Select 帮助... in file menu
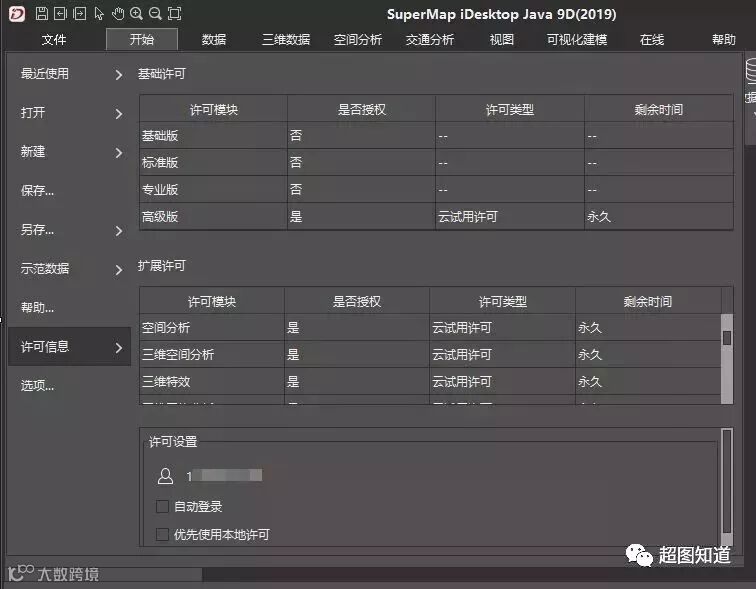Screen dimensions: 756x589 69,308
